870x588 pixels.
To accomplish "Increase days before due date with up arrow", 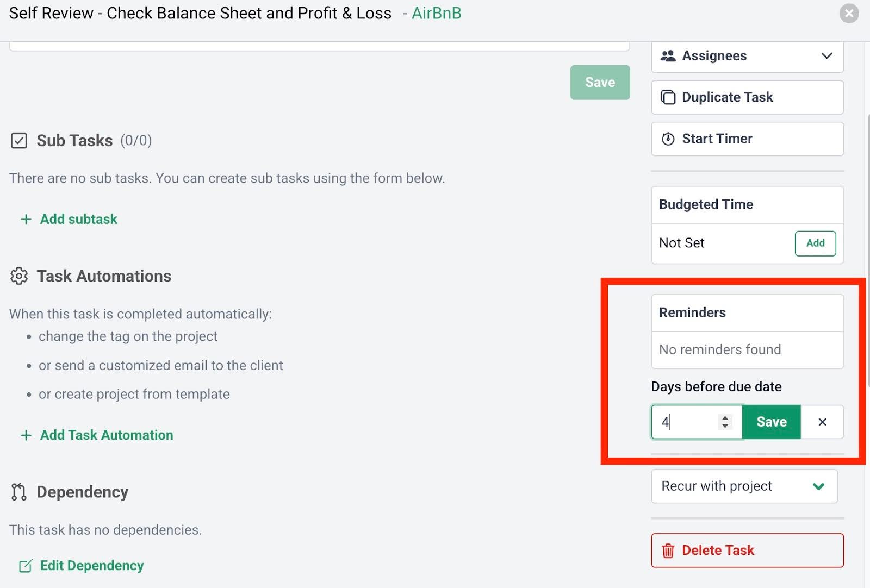I will (725, 418).
